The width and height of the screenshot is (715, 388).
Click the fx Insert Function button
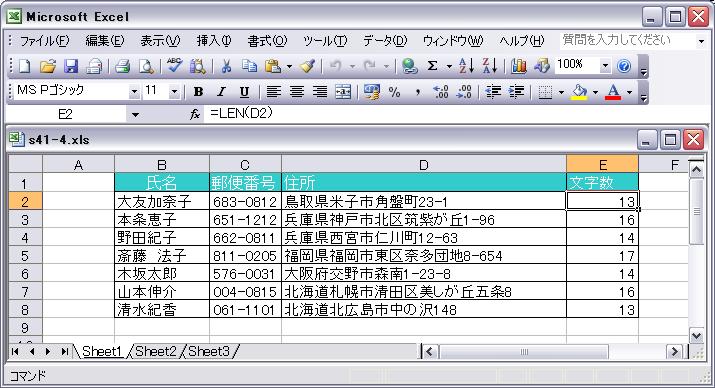(x=195, y=114)
